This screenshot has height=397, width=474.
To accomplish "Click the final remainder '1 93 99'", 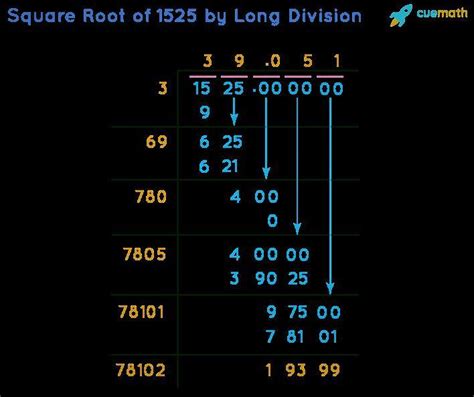I will click(x=302, y=370).
